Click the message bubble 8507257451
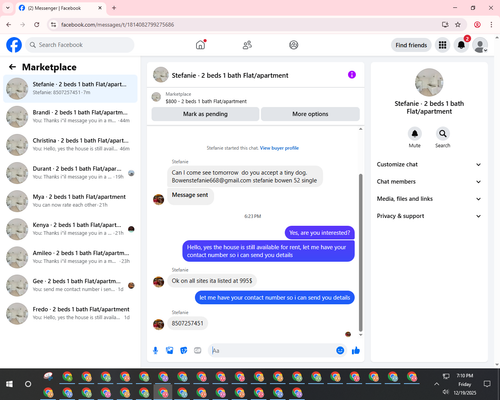The height and width of the screenshot is (400, 500). (x=187, y=323)
